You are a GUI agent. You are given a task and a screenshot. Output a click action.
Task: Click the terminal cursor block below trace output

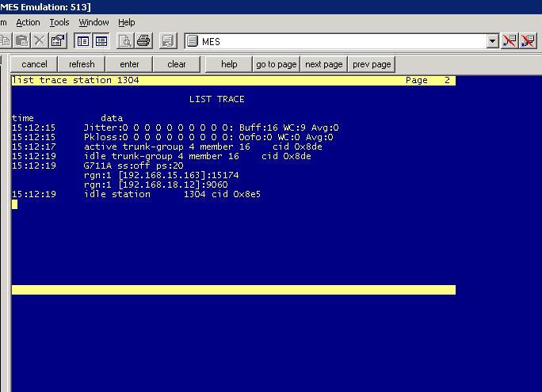point(14,204)
